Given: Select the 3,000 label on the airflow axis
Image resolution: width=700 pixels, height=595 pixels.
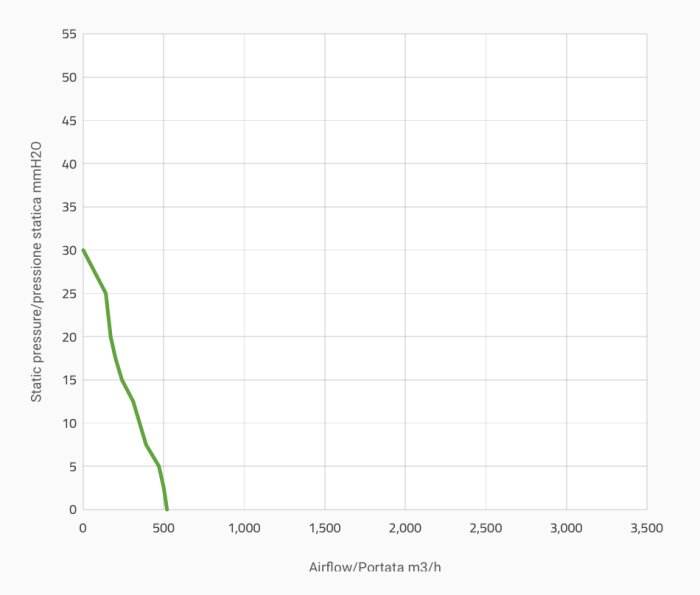Looking at the screenshot, I should pyautogui.click(x=566, y=528).
